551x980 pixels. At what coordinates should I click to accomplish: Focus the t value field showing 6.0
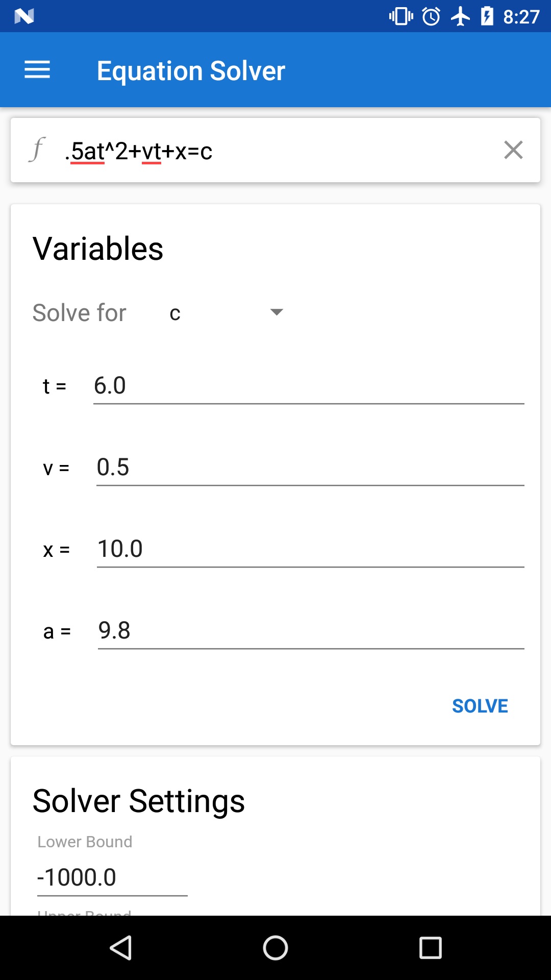(308, 386)
